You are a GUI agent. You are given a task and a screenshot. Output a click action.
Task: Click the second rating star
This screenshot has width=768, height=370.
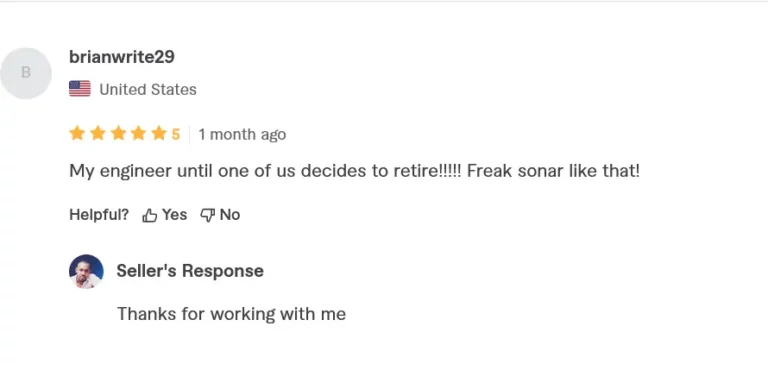97,133
